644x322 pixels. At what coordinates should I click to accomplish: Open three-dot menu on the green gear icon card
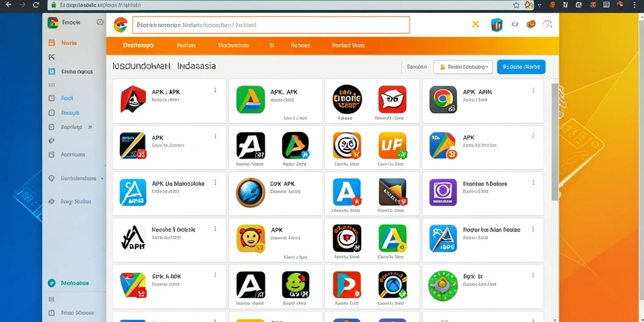pos(533,275)
